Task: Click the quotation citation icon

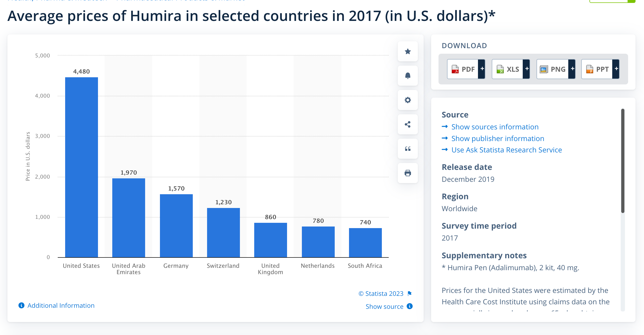Action: coord(408,149)
